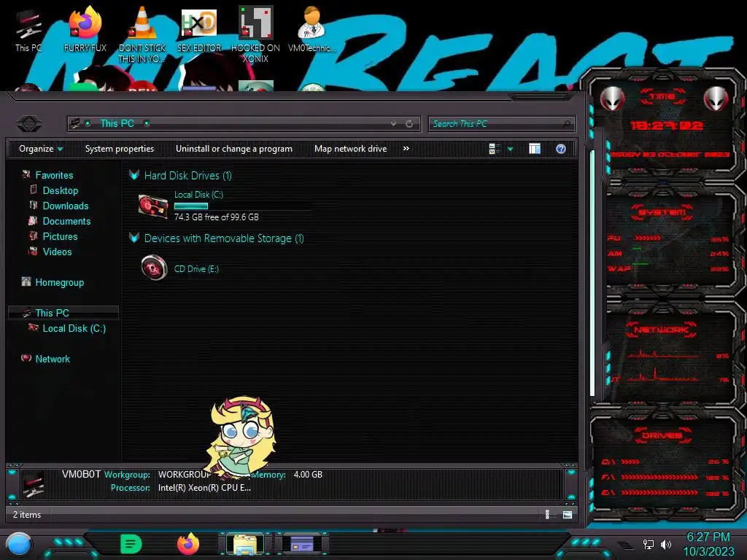Click the change view icon

pos(494,149)
